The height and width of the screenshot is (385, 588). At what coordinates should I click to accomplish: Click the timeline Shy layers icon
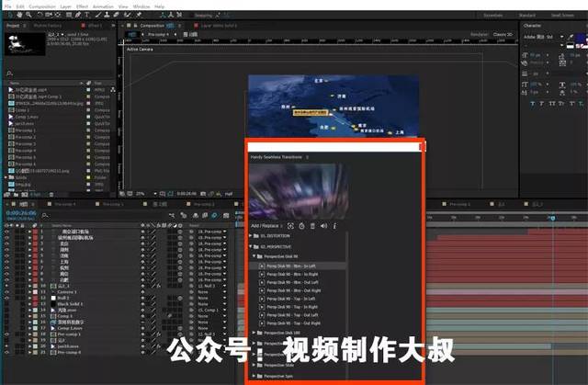pos(196,216)
